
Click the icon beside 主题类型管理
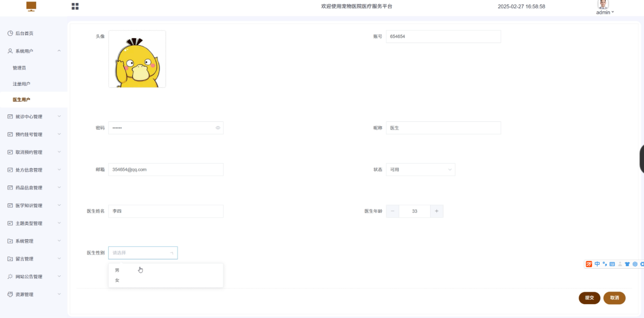10,224
